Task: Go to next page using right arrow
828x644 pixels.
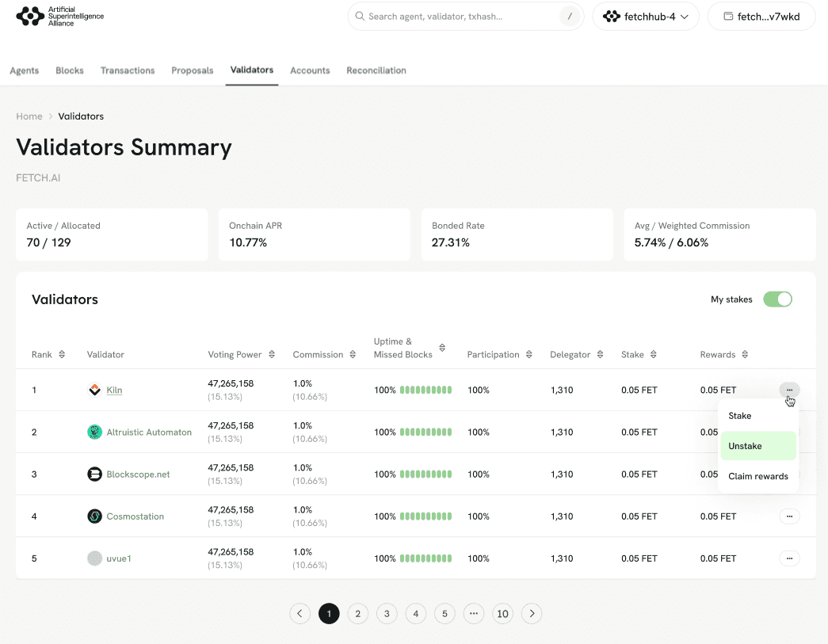Action: pyautogui.click(x=532, y=613)
